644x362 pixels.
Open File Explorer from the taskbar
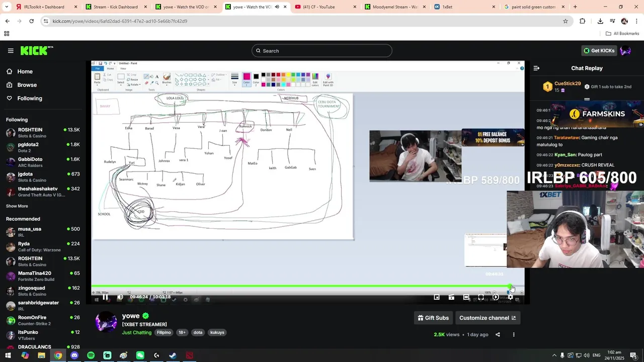pyautogui.click(x=41, y=355)
